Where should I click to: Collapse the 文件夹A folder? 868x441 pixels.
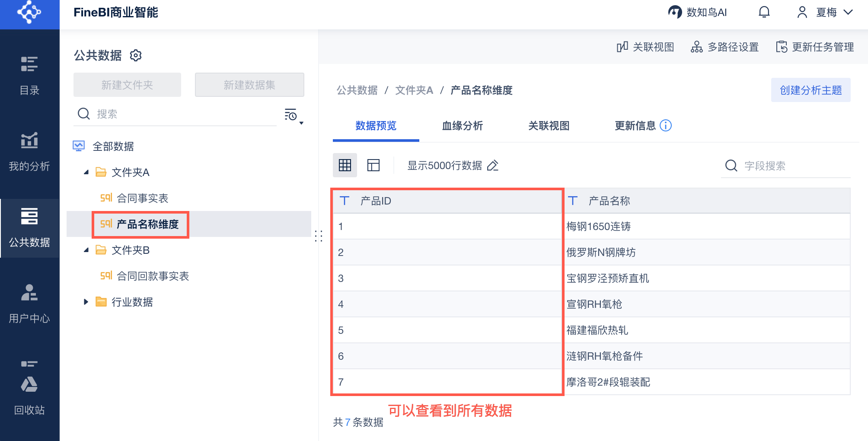click(x=86, y=172)
